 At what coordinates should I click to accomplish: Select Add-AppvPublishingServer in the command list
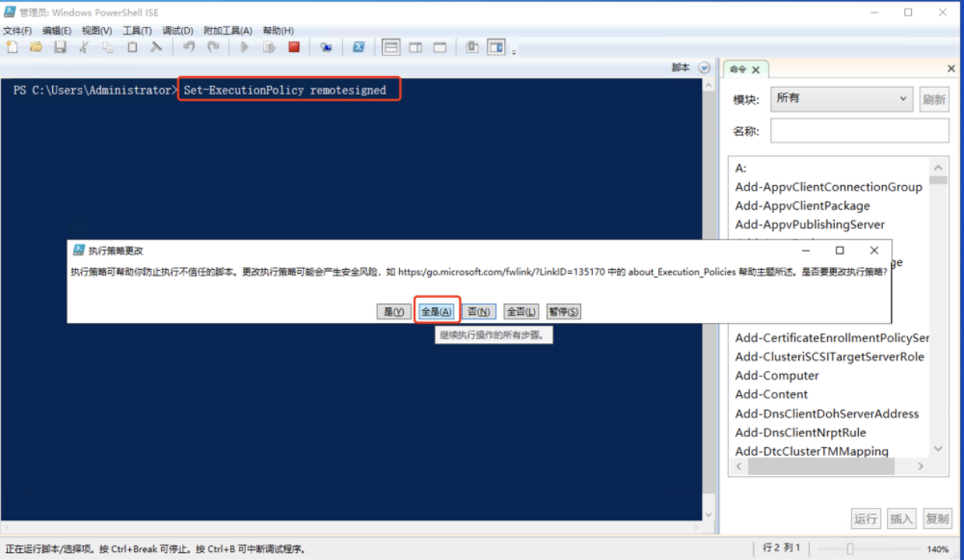[810, 224]
